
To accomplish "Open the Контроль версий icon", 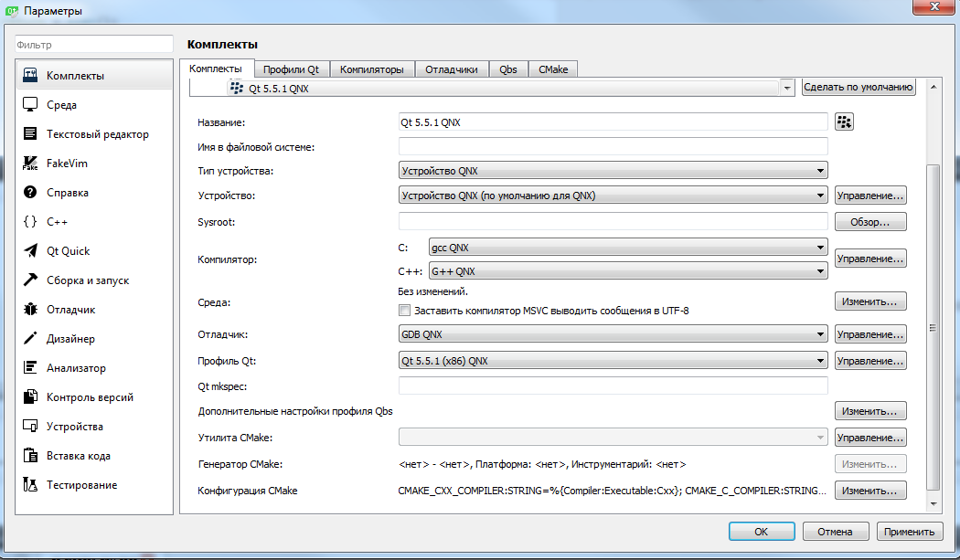I will [30, 396].
